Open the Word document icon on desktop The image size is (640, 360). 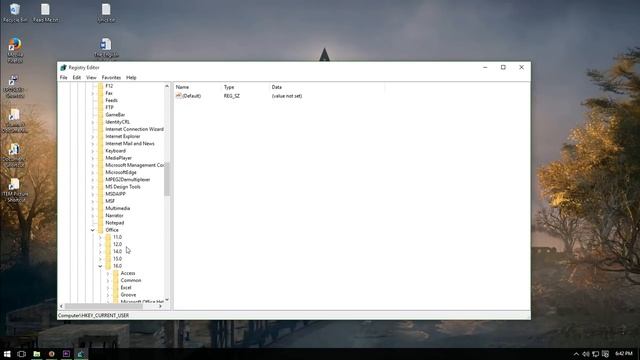click(106, 48)
